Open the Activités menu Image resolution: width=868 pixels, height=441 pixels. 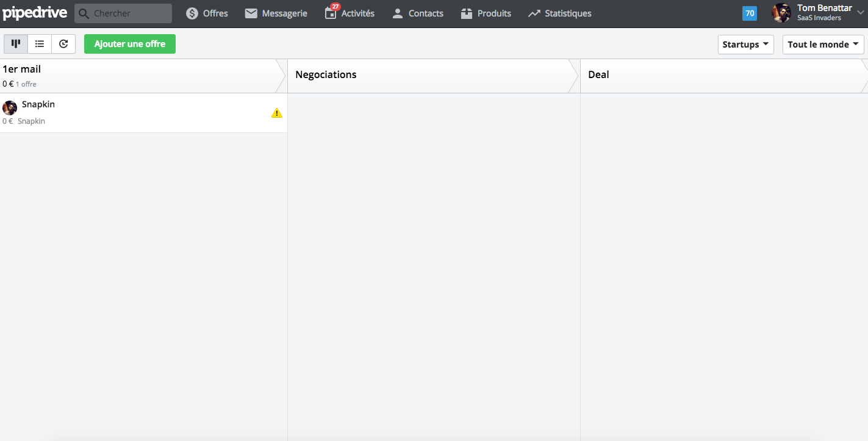point(350,13)
